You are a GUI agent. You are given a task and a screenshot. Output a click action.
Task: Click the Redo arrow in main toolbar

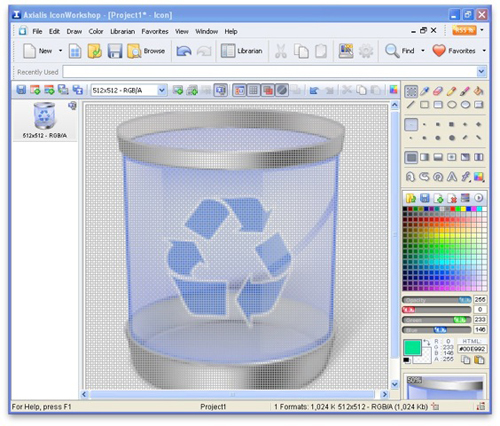[204, 51]
